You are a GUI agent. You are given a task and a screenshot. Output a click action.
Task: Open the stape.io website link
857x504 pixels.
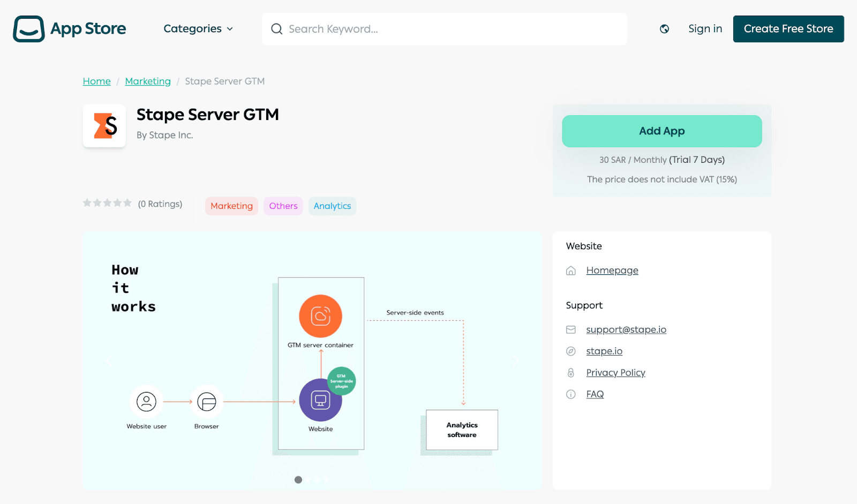pos(604,351)
